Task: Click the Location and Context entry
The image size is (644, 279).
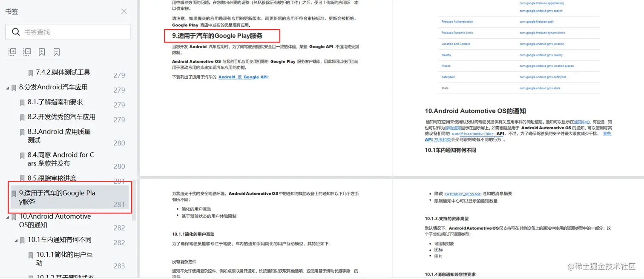Action: 456,44
